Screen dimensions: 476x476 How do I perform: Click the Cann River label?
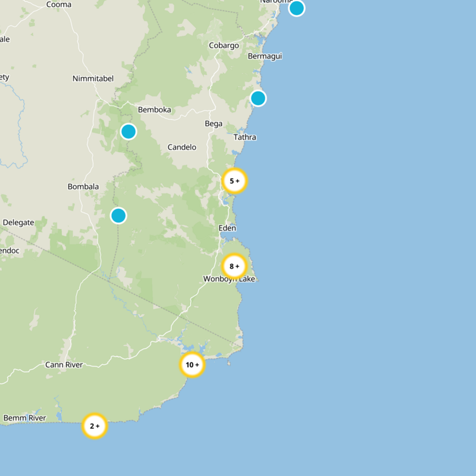coord(64,365)
